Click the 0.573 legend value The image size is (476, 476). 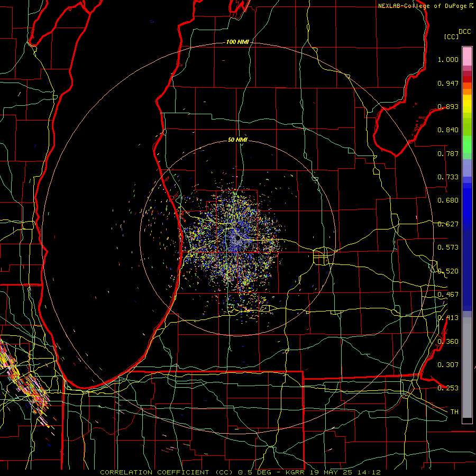click(x=448, y=248)
